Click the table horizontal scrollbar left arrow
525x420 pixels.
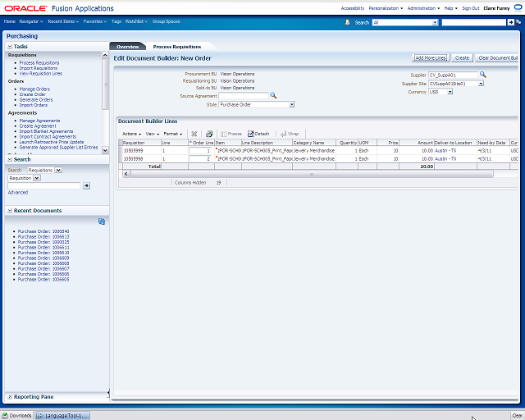(126, 174)
